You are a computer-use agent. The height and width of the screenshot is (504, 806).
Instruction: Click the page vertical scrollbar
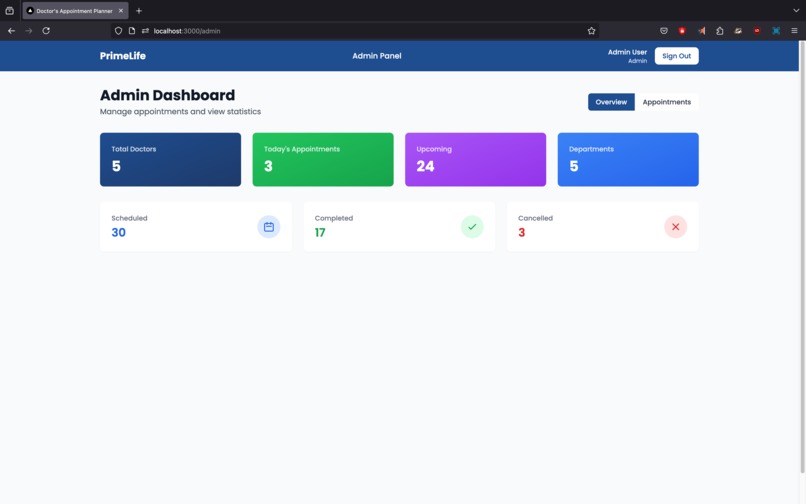(802, 257)
